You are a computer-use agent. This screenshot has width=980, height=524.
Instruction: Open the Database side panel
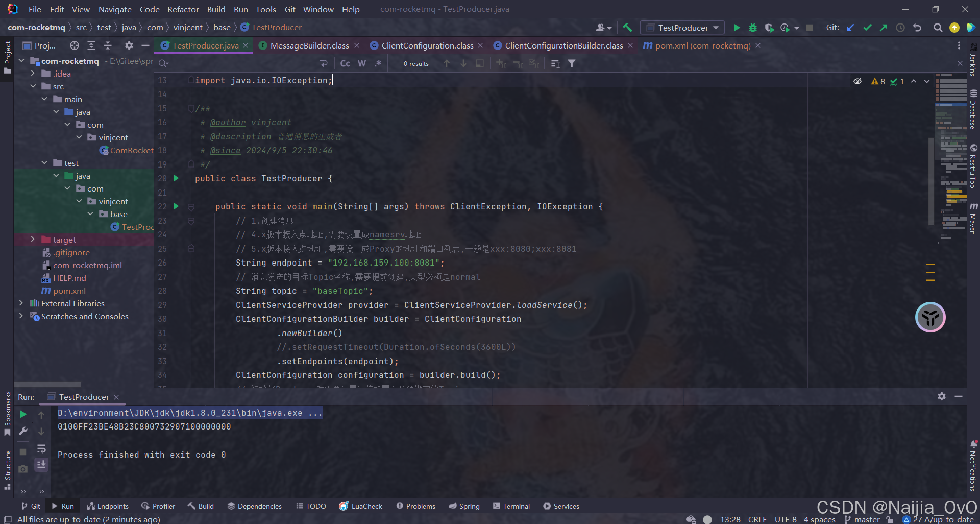(973, 109)
